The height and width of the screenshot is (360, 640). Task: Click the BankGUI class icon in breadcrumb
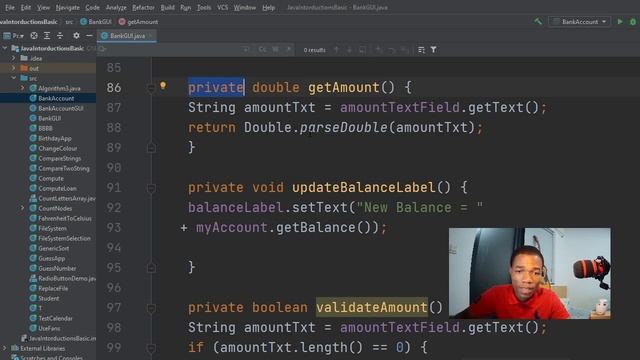tap(84, 22)
